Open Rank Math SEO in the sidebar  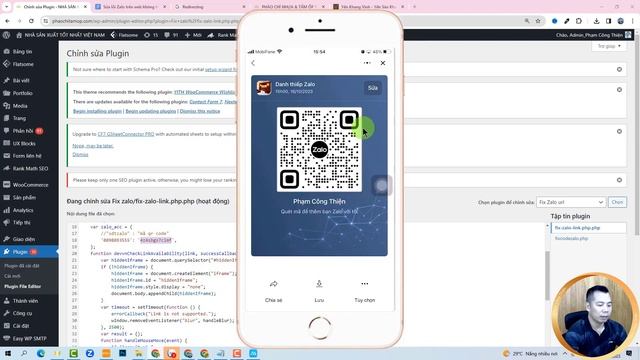pyautogui.click(x=30, y=168)
